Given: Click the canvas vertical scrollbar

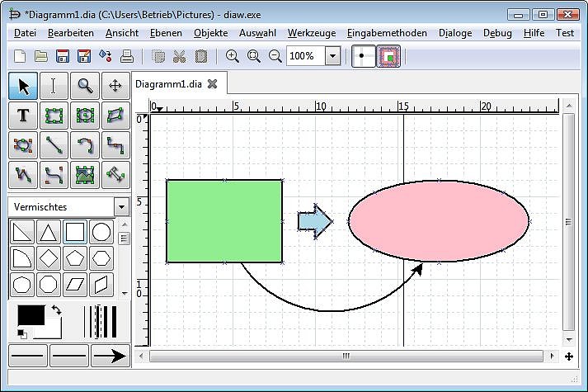Looking at the screenshot, I should pos(569,223).
